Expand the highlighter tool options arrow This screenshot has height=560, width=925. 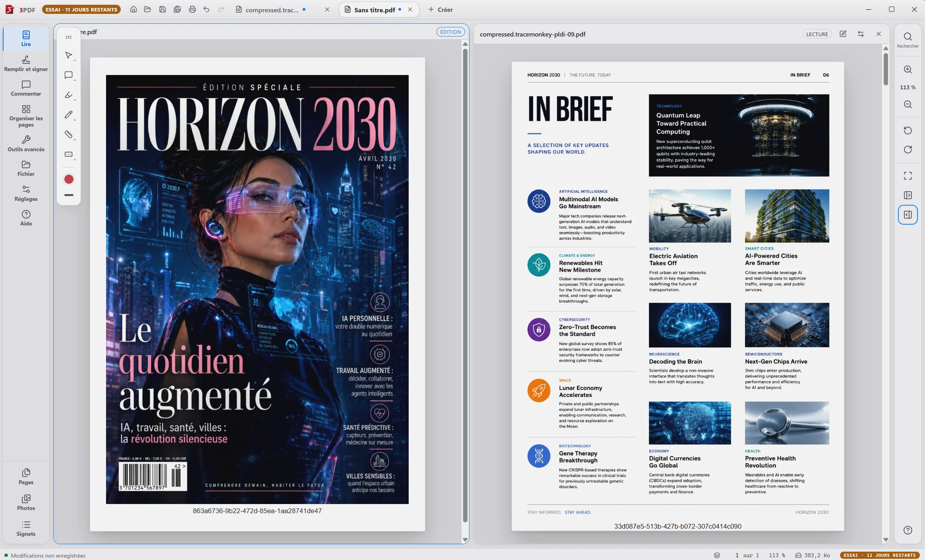(x=75, y=100)
